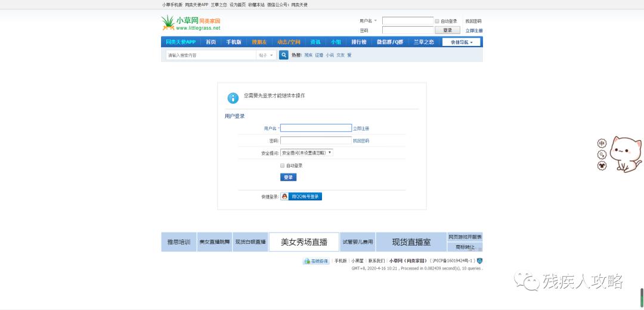The width and height of the screenshot is (644, 310).
Task: Focus the header username input field
Action: [x=408, y=21]
